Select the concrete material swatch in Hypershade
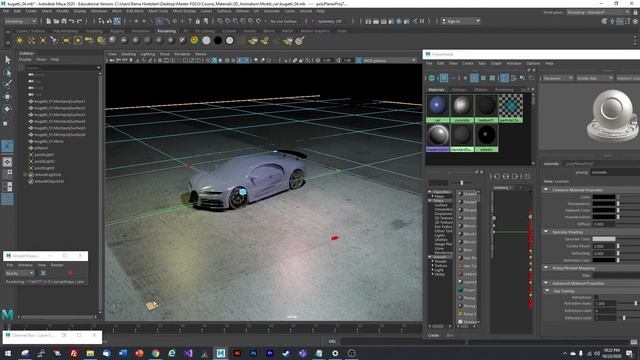This screenshot has width=640, height=360. tap(462, 108)
